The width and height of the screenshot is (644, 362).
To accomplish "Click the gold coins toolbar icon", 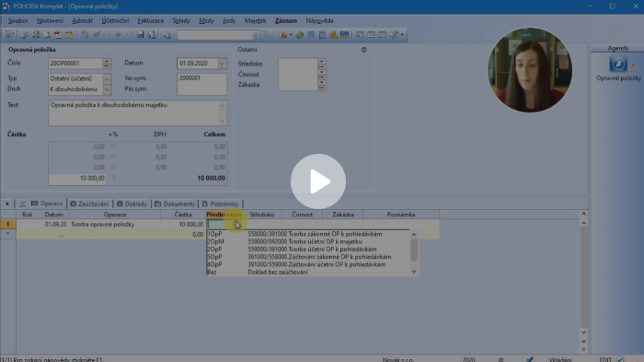I will click(333, 35).
